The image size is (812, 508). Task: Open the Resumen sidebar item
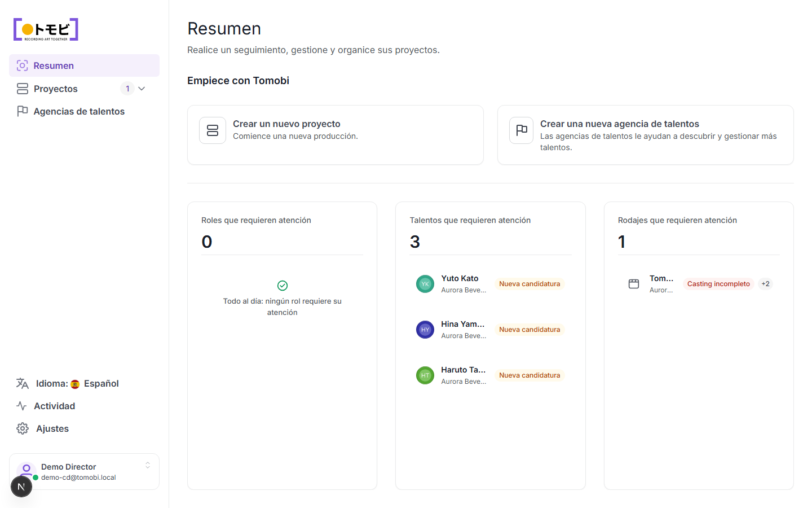84,65
